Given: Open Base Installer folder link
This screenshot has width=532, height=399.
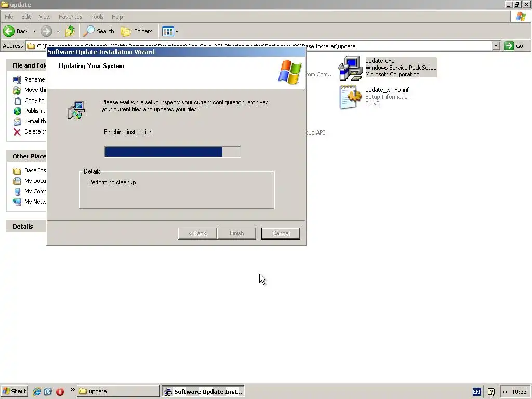Looking at the screenshot, I should (x=29, y=170).
